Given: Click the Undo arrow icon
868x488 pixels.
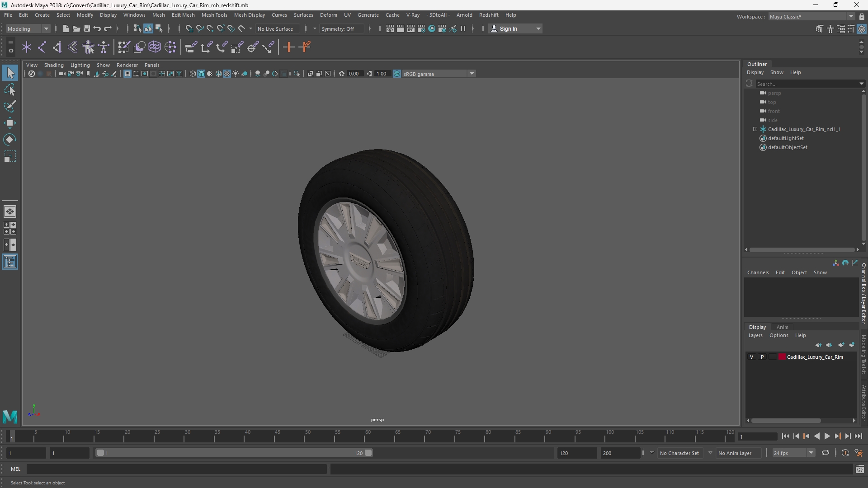Looking at the screenshot, I should (x=97, y=28).
